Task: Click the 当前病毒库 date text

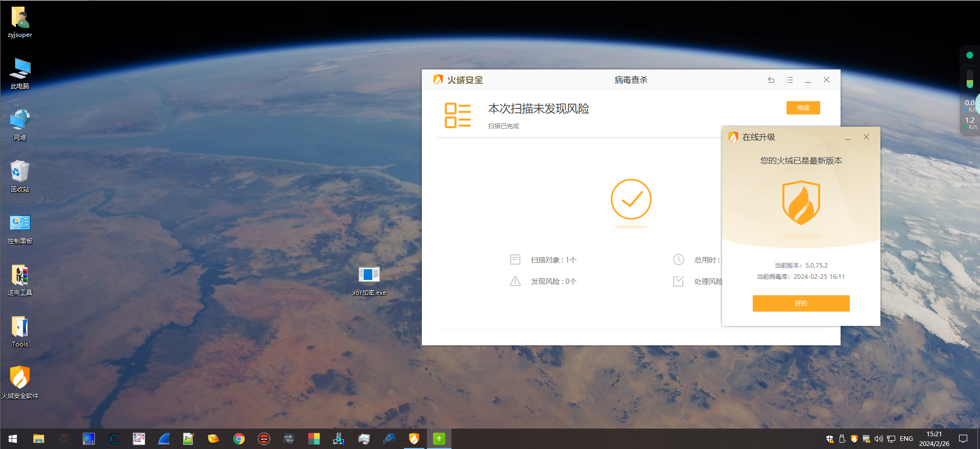Action: (x=801, y=277)
